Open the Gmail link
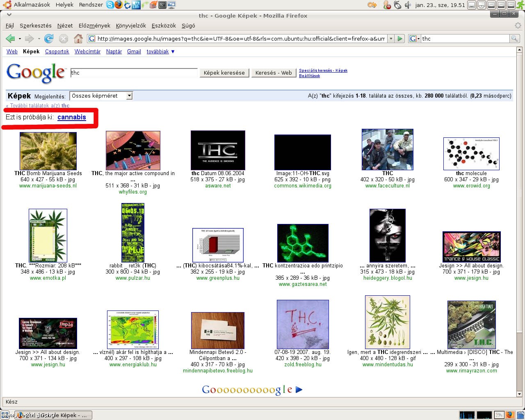This screenshot has height=420, width=525. [134, 52]
